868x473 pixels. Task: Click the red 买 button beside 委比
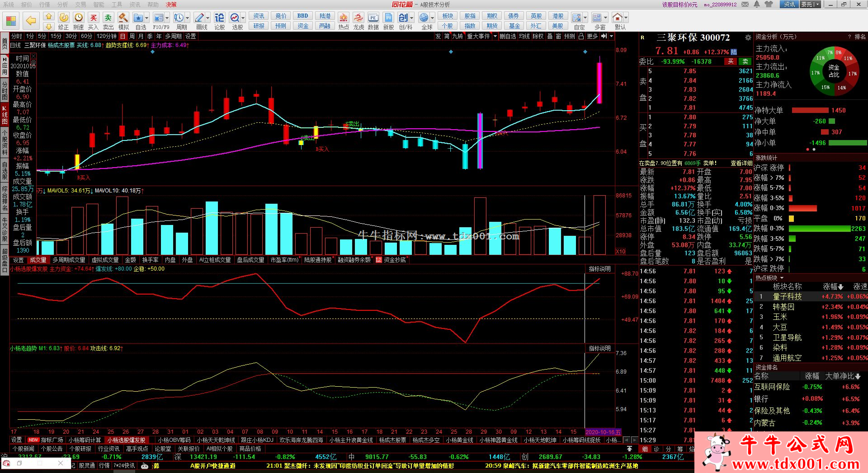731,61
